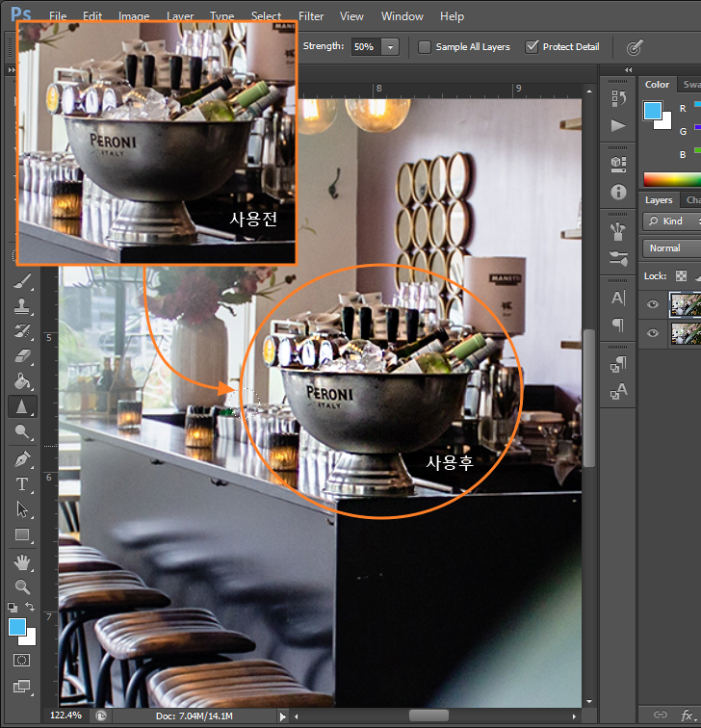
Task: Select the Path Selection tool
Action: 22,509
